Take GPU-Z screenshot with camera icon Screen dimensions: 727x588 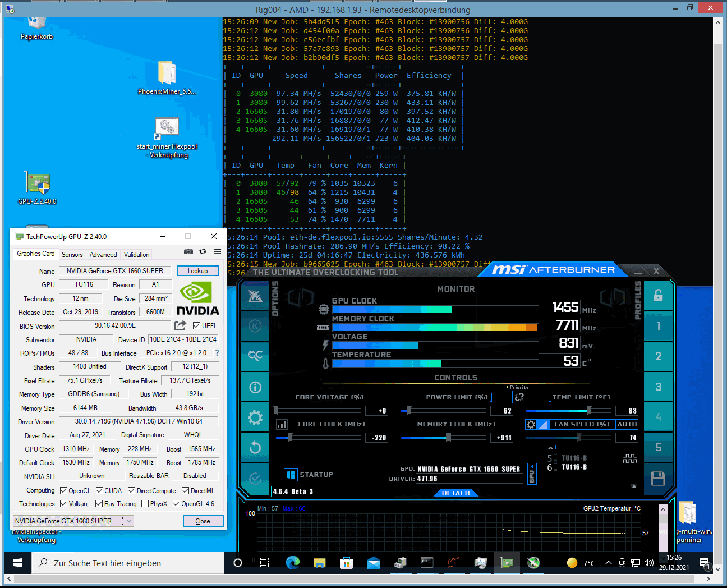[188, 251]
